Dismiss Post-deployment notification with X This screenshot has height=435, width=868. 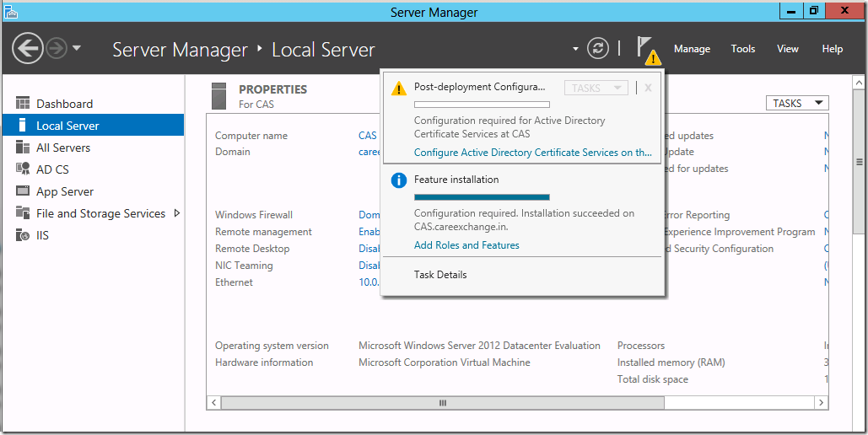(x=648, y=88)
